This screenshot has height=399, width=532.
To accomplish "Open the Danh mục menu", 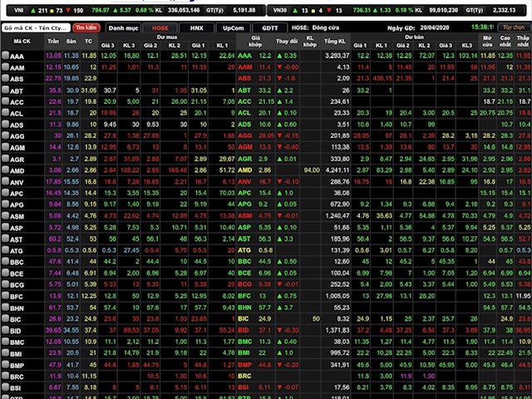I will click(x=122, y=27).
